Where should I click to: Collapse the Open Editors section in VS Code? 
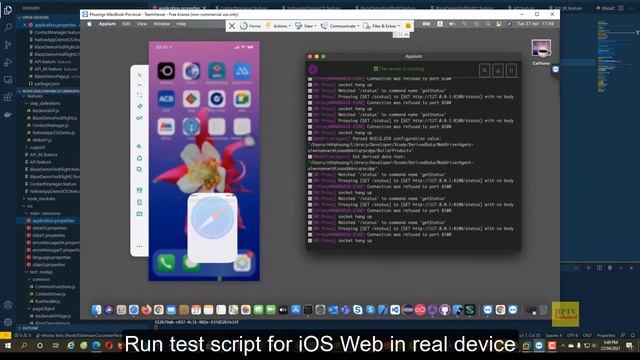coord(19,18)
